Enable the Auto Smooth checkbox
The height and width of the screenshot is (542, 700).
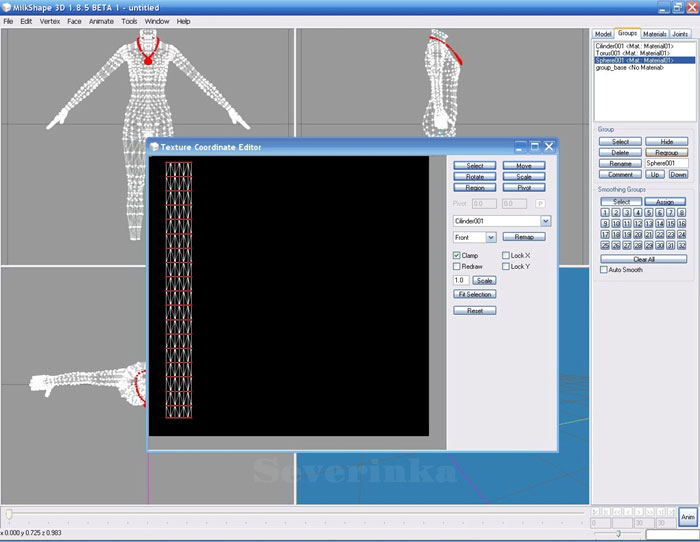click(603, 270)
